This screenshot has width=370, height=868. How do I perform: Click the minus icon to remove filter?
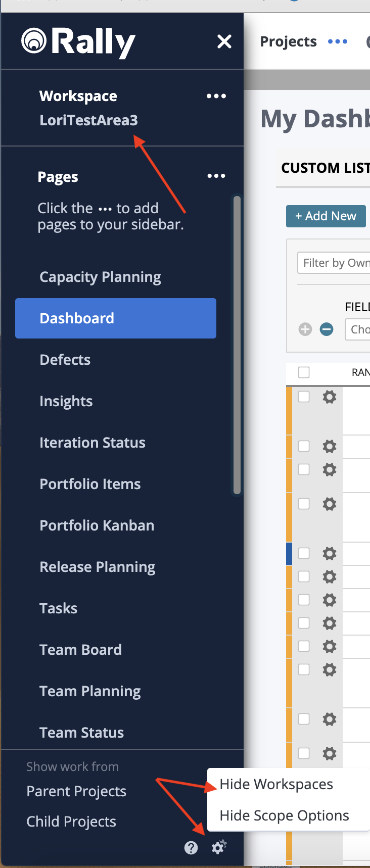pyautogui.click(x=327, y=329)
